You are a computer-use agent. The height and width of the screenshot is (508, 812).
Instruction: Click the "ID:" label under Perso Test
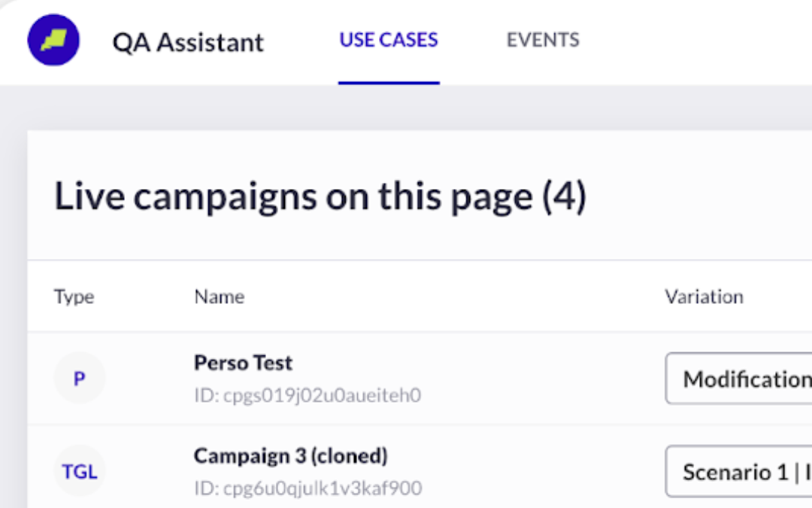(208, 395)
